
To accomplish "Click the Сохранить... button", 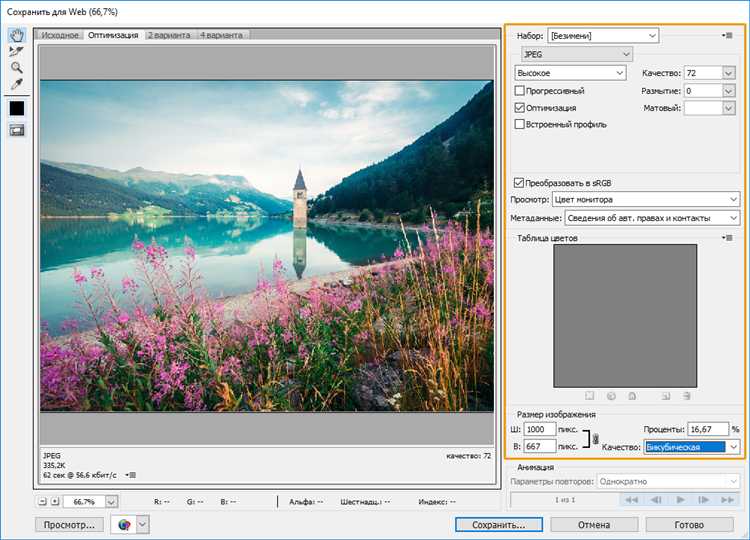I will click(x=498, y=525).
